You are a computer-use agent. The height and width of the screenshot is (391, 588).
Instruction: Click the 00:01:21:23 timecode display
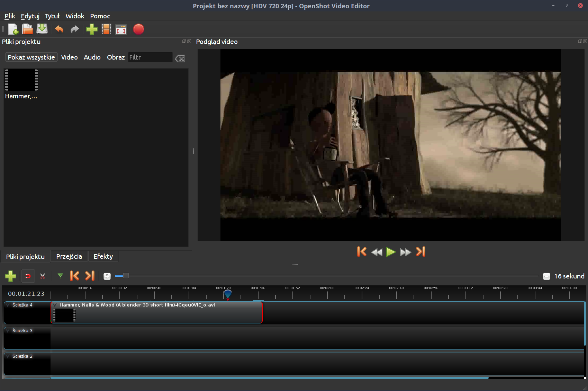tap(26, 294)
